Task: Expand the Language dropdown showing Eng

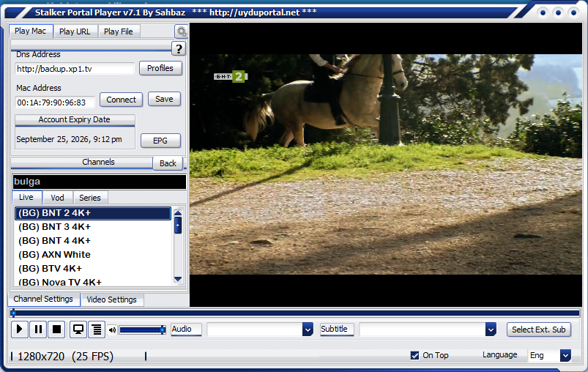Action: click(565, 355)
